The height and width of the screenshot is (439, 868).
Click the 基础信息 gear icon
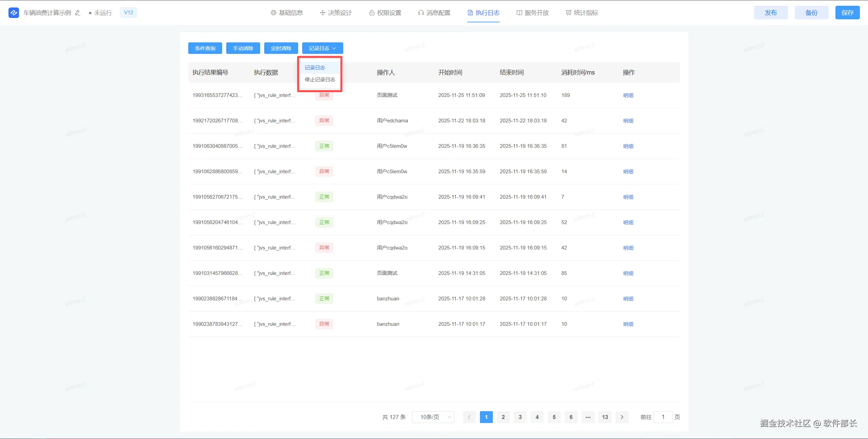[273, 13]
